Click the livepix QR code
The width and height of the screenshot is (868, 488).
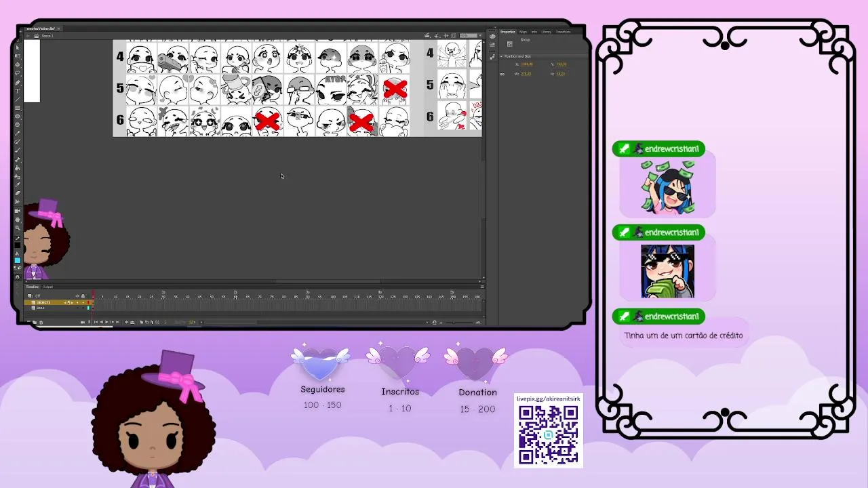(x=548, y=435)
